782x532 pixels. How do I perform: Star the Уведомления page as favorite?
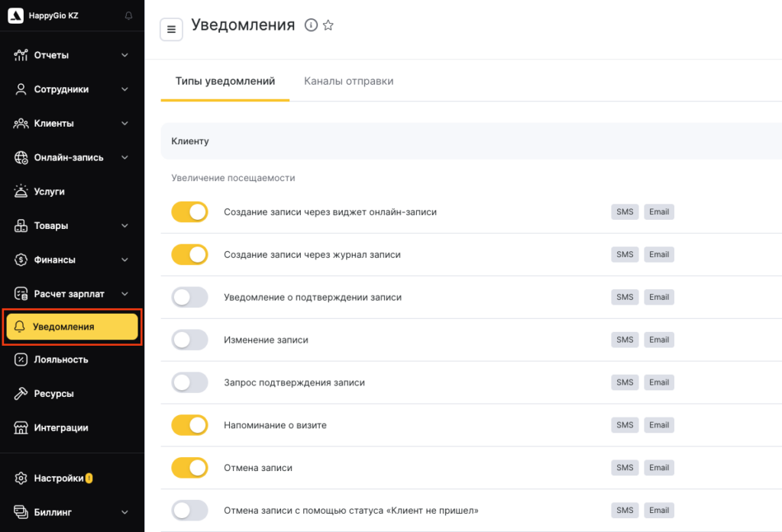pos(328,25)
